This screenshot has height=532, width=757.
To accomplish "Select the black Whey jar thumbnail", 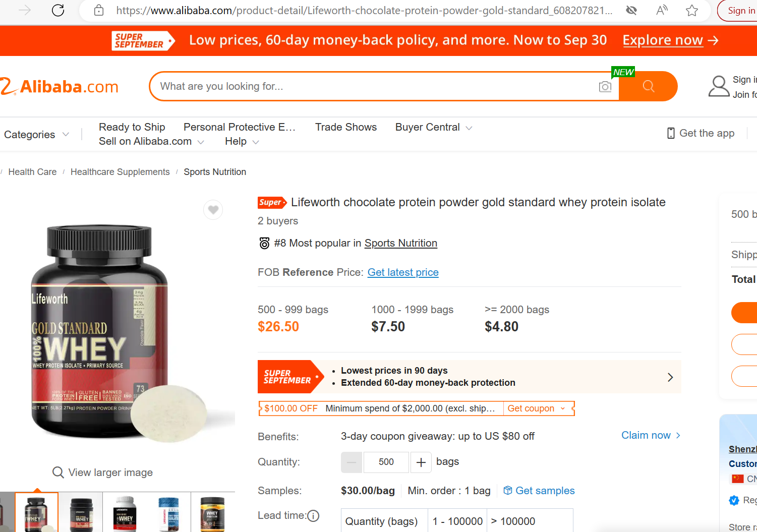I will (81, 513).
